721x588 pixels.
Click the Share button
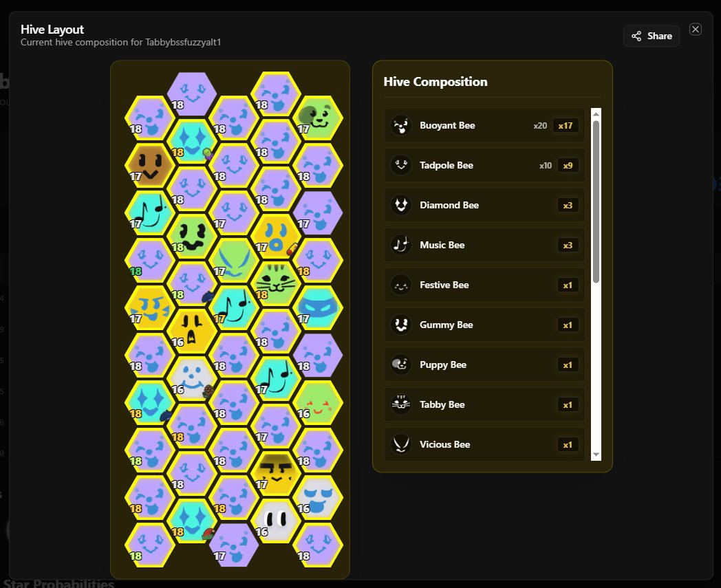point(652,36)
